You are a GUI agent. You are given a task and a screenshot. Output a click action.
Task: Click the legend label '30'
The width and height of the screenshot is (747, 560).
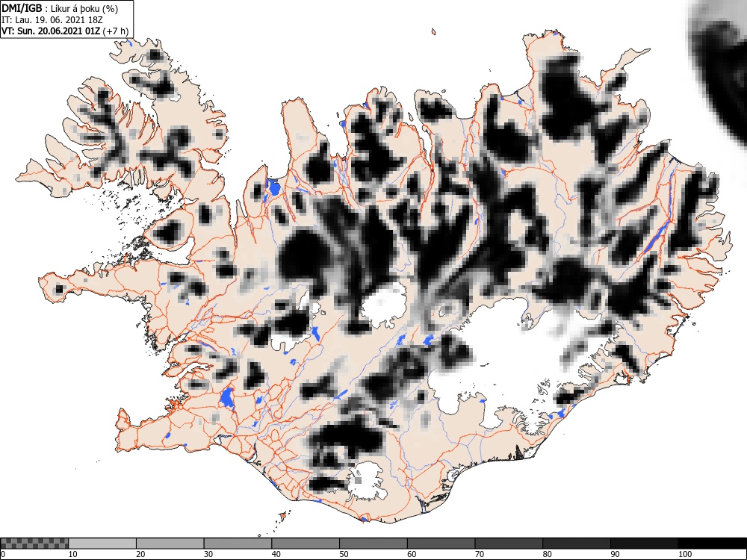(x=208, y=554)
